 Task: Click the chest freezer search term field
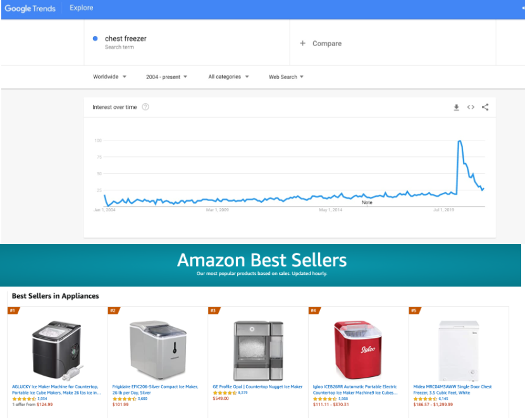(x=187, y=42)
